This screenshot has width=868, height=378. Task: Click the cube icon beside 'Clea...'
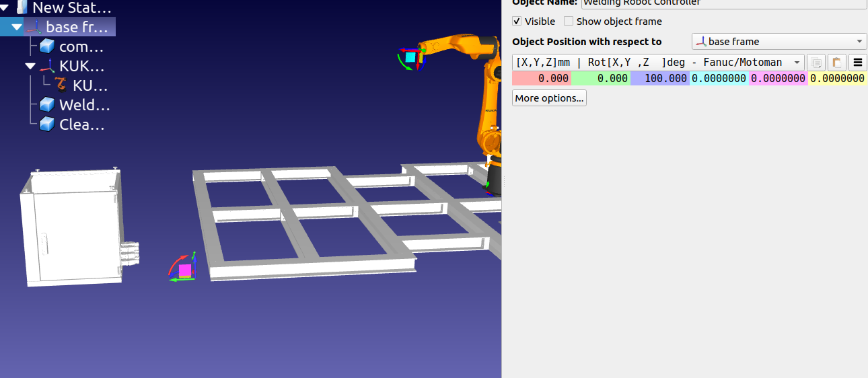(x=47, y=124)
